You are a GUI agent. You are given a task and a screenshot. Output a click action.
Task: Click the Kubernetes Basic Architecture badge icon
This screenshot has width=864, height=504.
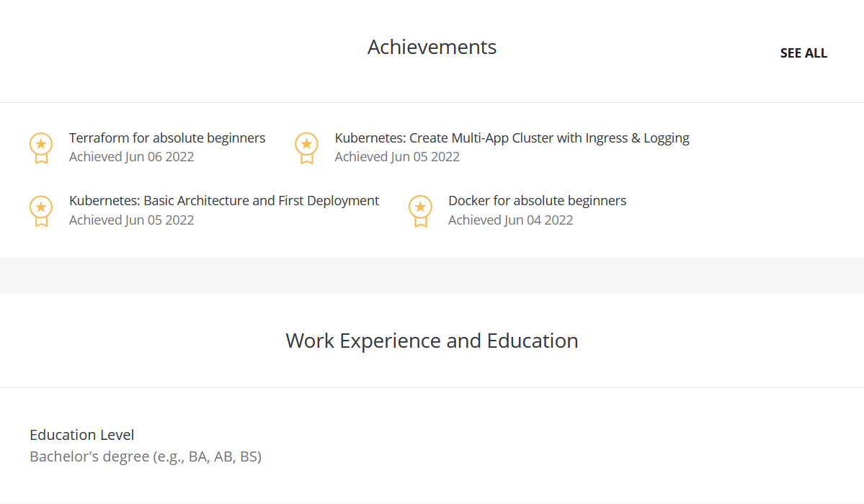[41, 210]
